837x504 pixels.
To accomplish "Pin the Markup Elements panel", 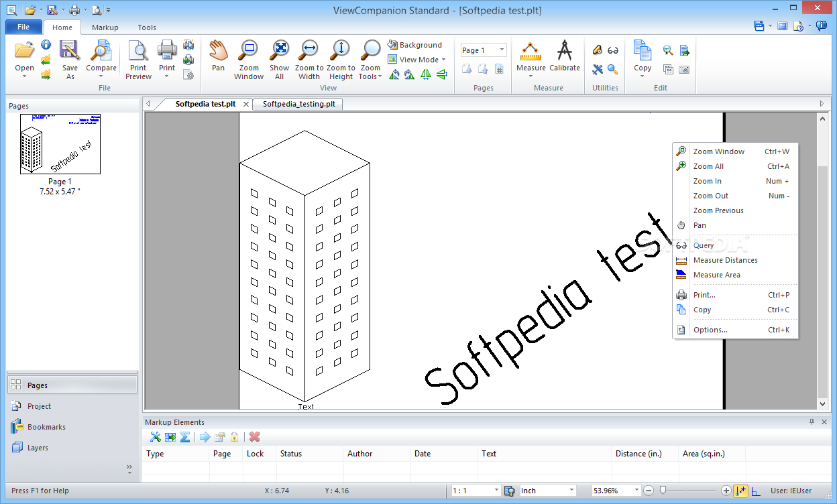I will point(812,422).
